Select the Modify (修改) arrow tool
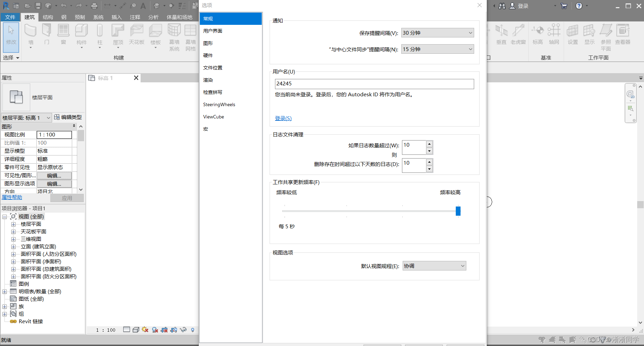Viewport: 644px width, 346px height. pyautogui.click(x=11, y=37)
